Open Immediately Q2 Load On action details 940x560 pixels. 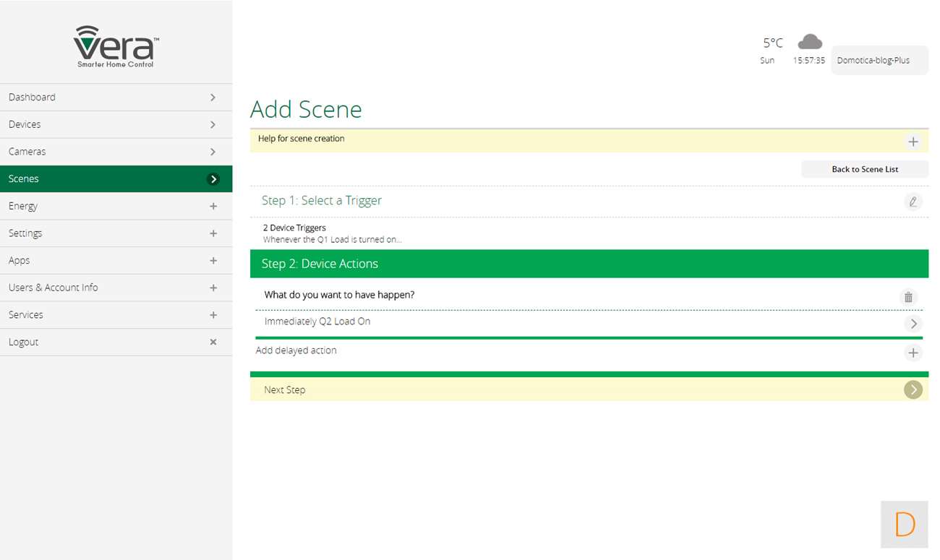(x=913, y=323)
